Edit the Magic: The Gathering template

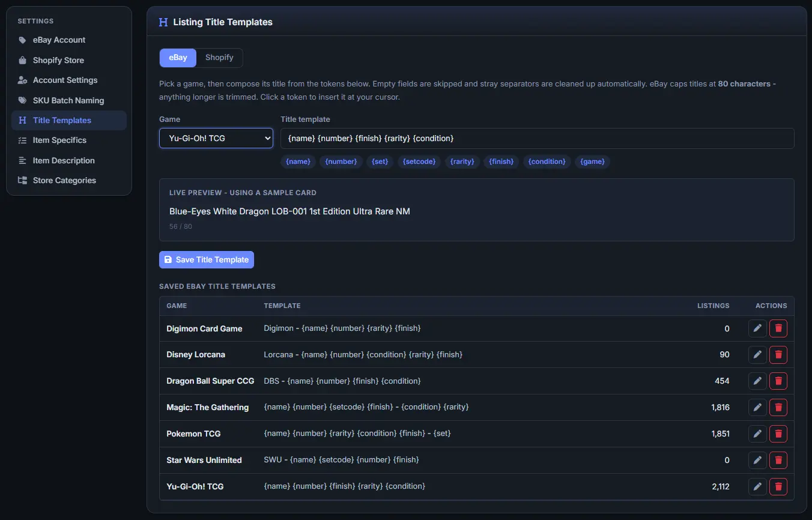[757, 407]
